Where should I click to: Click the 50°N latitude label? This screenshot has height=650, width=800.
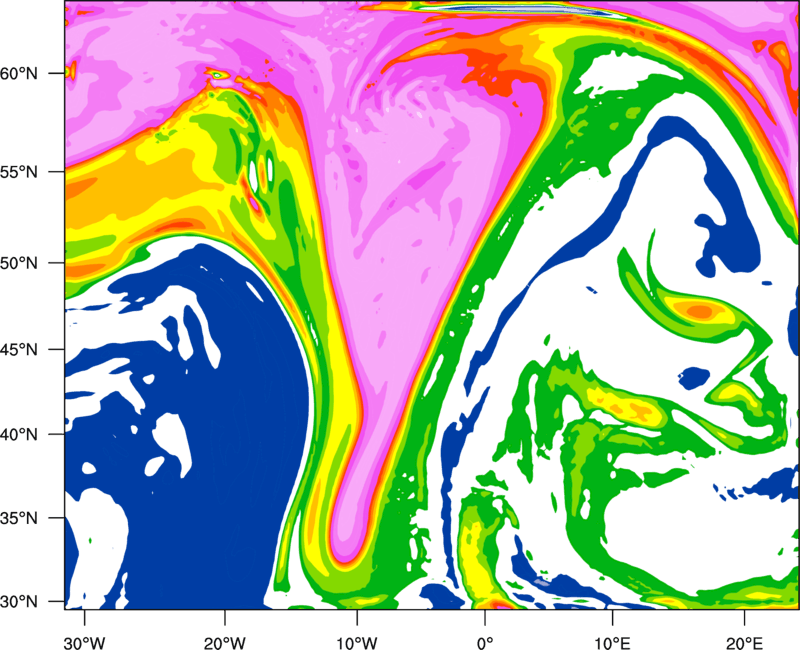19,263
